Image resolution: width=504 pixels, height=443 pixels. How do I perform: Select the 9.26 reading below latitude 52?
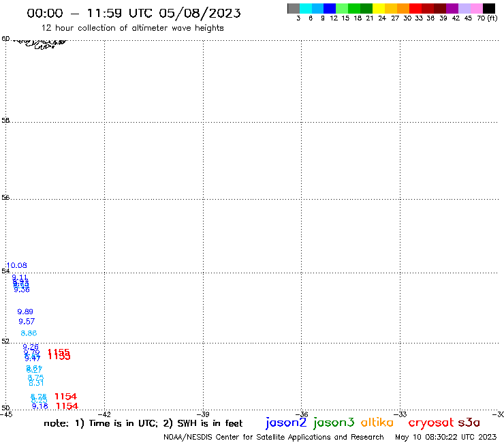31,347
